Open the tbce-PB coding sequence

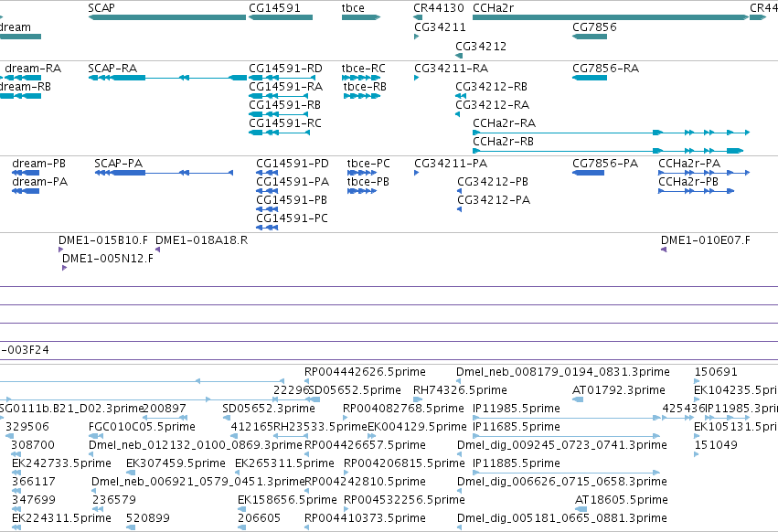[362, 191]
